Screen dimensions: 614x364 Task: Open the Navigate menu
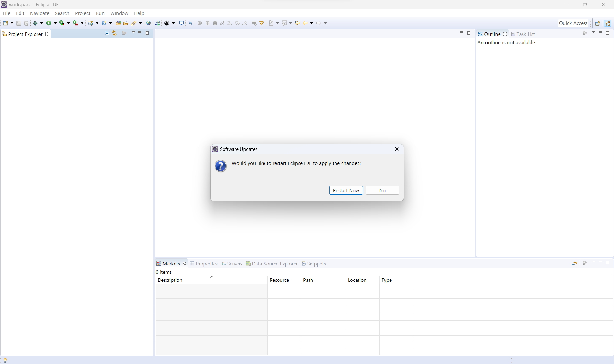point(40,13)
